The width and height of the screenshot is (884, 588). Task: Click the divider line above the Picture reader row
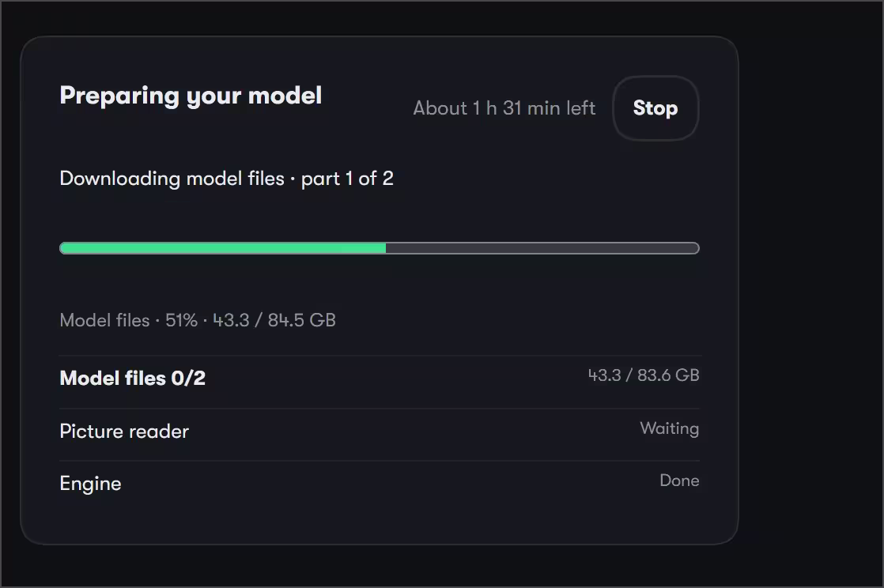(x=380, y=408)
